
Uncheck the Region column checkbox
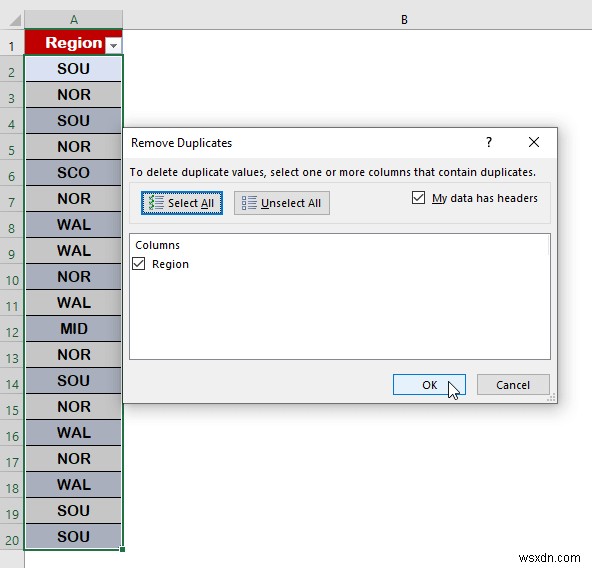click(139, 264)
